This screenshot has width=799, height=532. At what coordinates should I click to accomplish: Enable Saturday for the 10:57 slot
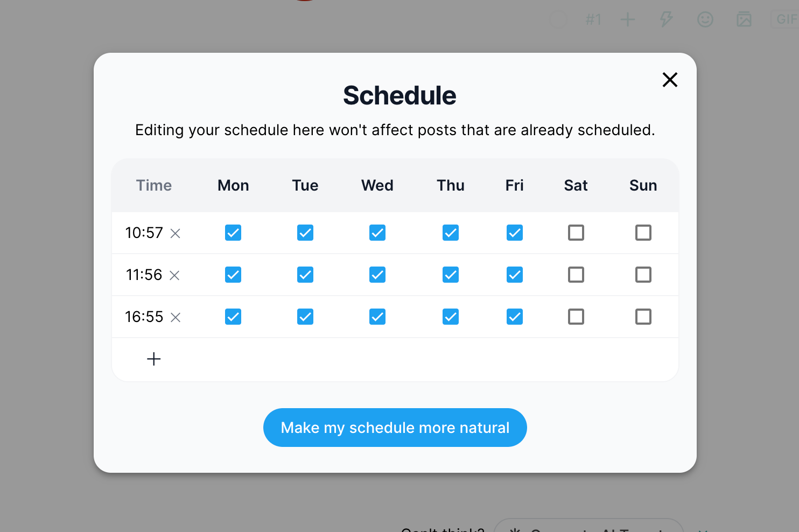point(576,233)
